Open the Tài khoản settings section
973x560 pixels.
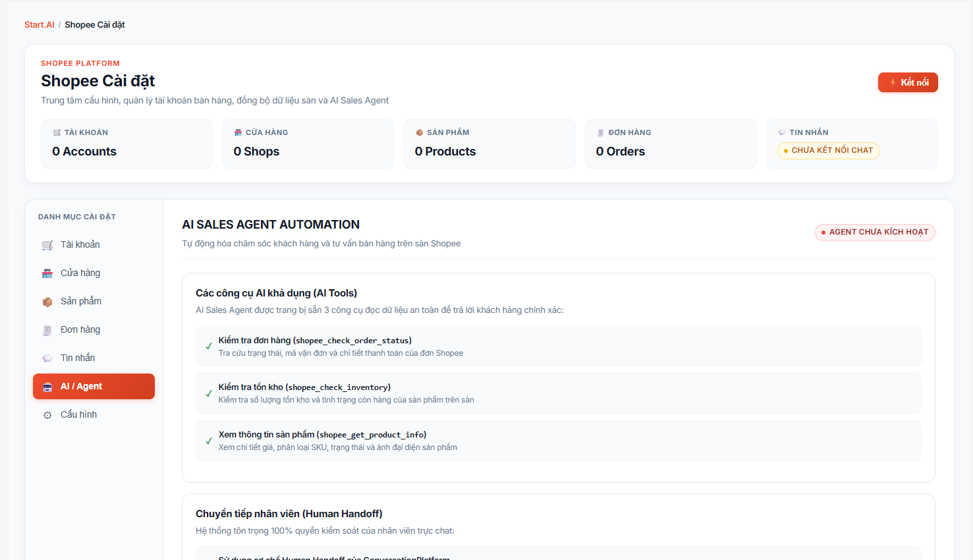tap(94, 244)
